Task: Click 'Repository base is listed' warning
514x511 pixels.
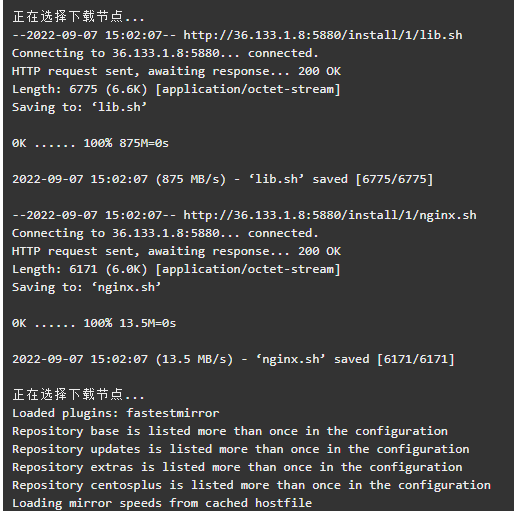Action: pos(230,431)
